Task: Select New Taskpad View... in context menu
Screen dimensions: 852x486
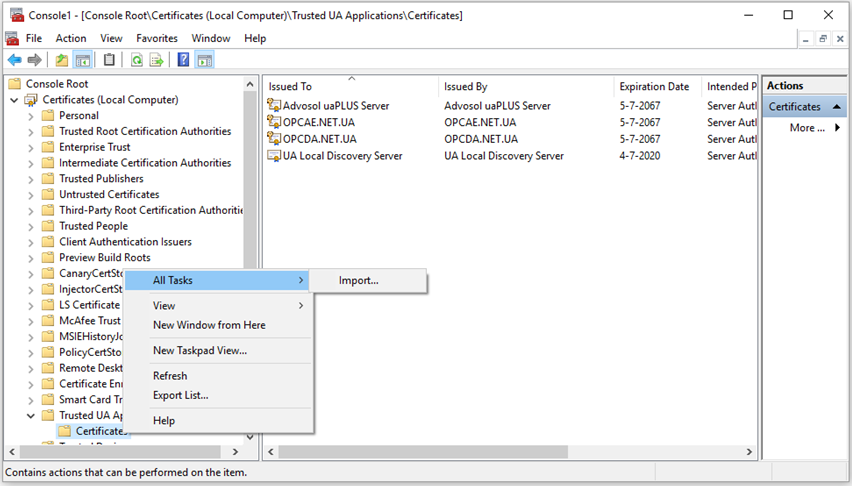Action: coord(199,351)
